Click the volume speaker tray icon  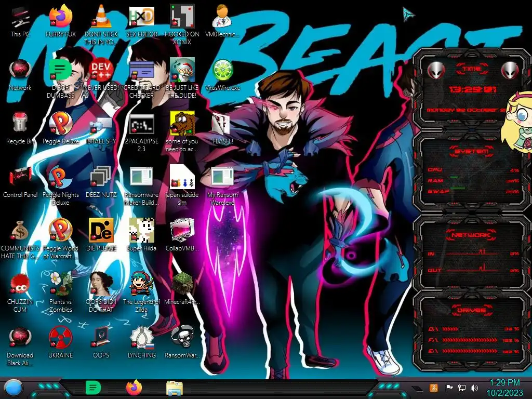click(x=474, y=388)
